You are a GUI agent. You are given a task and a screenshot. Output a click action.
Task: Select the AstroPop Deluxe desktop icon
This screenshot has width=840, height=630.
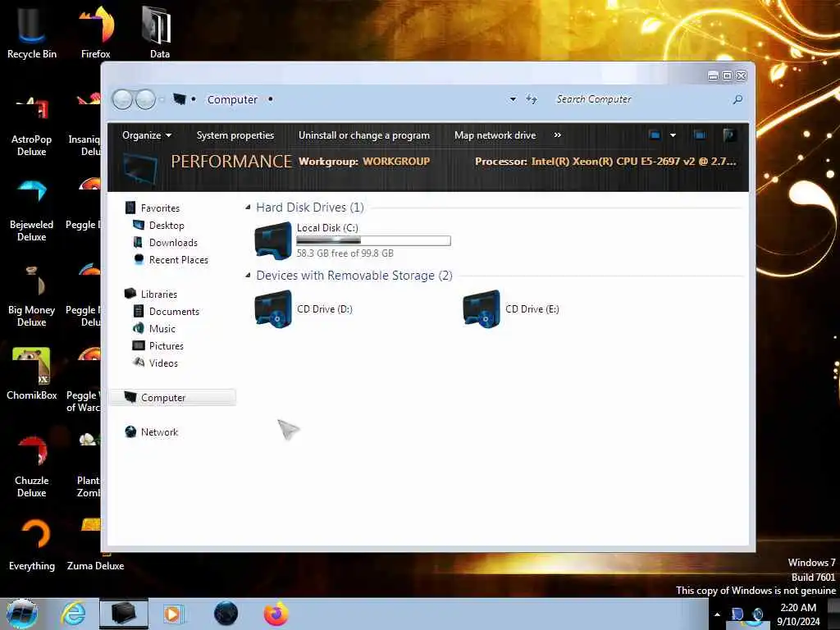point(32,125)
